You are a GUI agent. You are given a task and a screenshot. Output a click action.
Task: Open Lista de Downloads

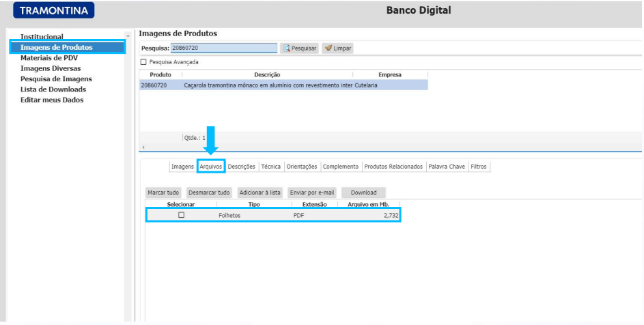(53, 89)
